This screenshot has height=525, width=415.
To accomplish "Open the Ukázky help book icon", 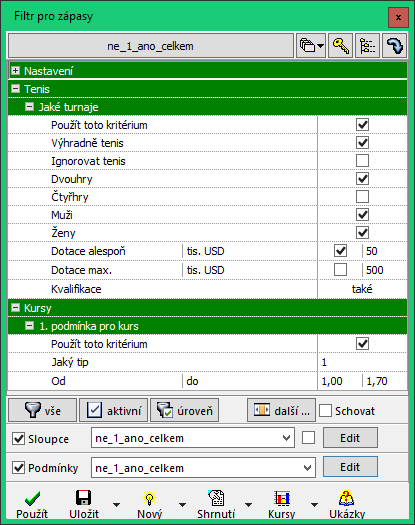I will pos(347,498).
